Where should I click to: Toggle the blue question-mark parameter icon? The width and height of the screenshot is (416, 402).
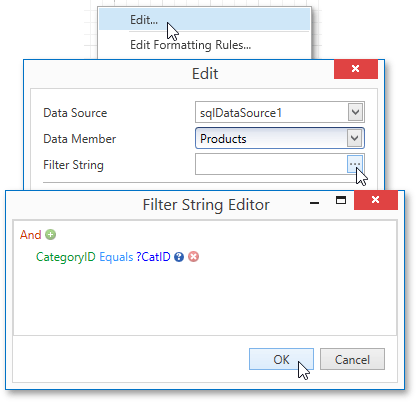pyautogui.click(x=179, y=257)
